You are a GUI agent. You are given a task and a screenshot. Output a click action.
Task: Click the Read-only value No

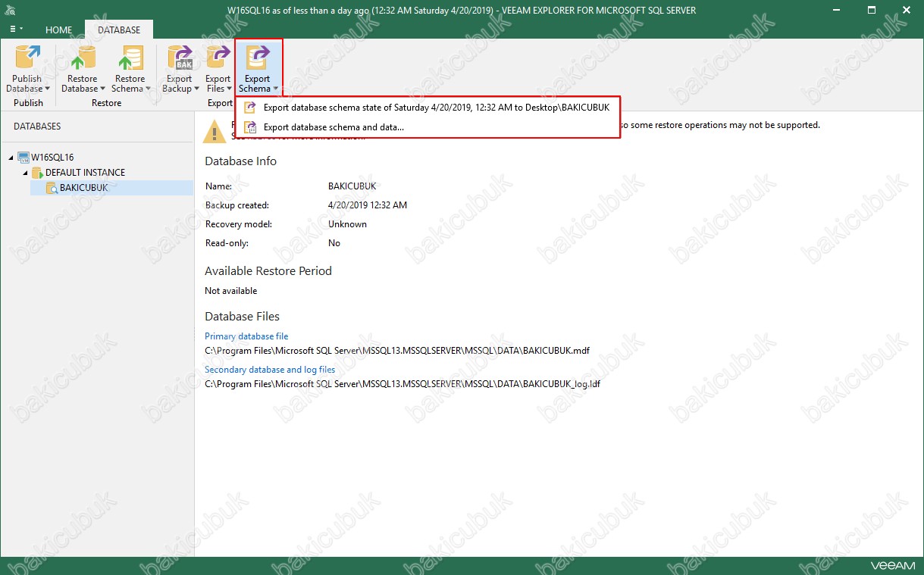(x=334, y=243)
